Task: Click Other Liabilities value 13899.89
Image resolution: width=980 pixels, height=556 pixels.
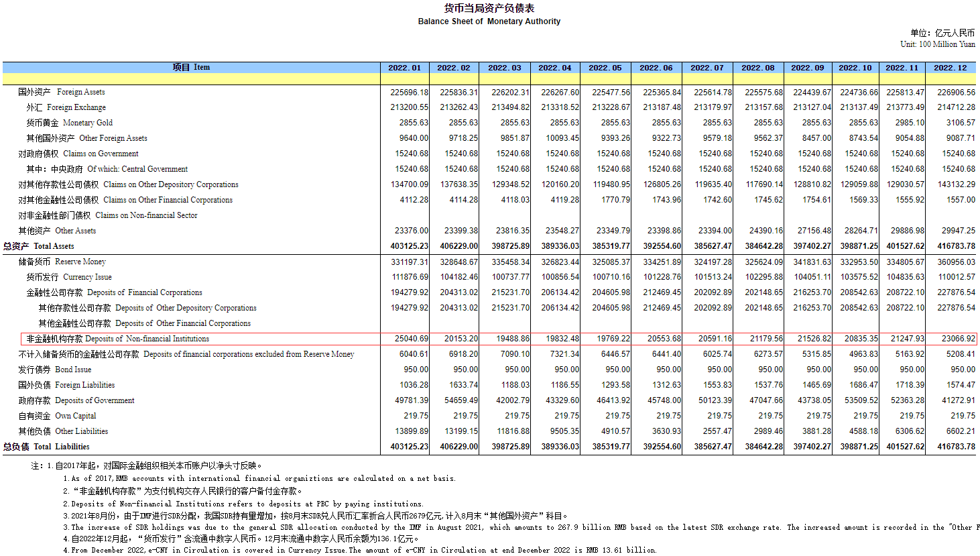Action: [x=411, y=432]
